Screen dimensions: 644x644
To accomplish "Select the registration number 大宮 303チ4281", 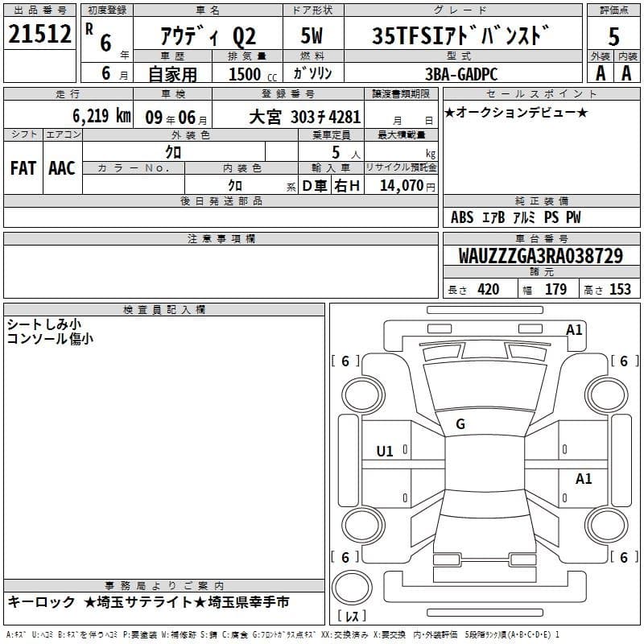I will 305,117.
